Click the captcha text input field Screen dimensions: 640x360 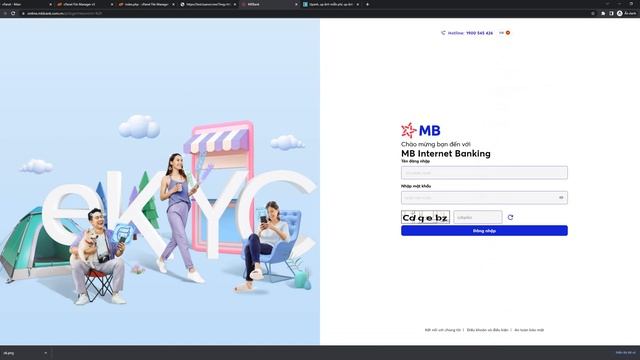coord(478,217)
